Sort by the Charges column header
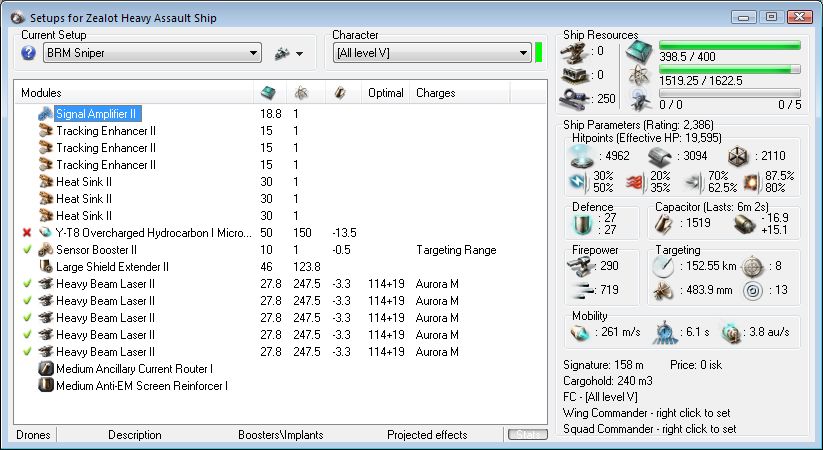Viewport: 823px width, 450px height. pos(459,93)
